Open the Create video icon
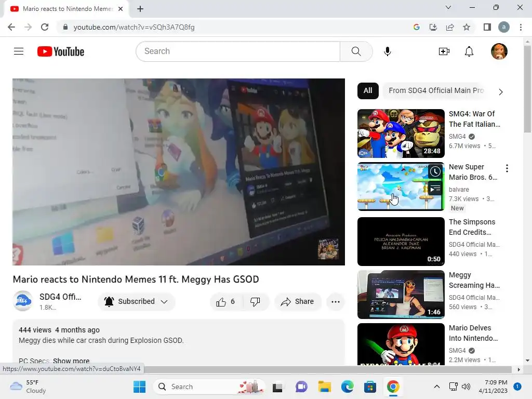The image size is (532, 399). [444, 51]
